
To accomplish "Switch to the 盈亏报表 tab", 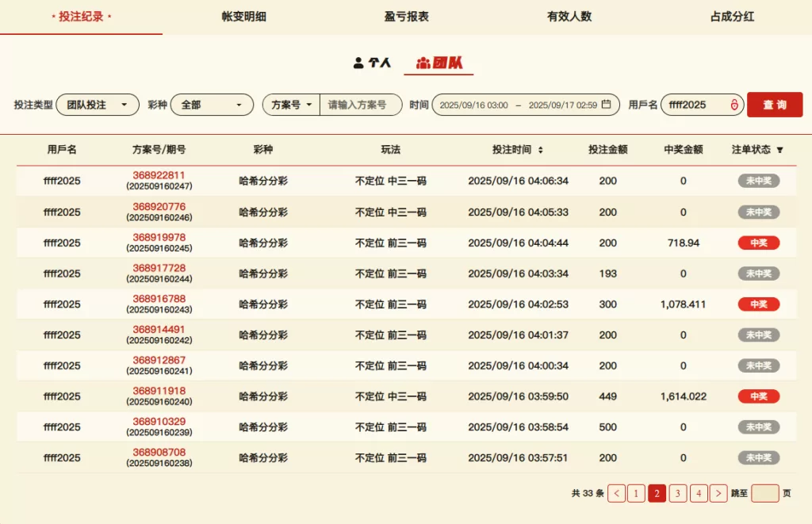I will click(406, 17).
